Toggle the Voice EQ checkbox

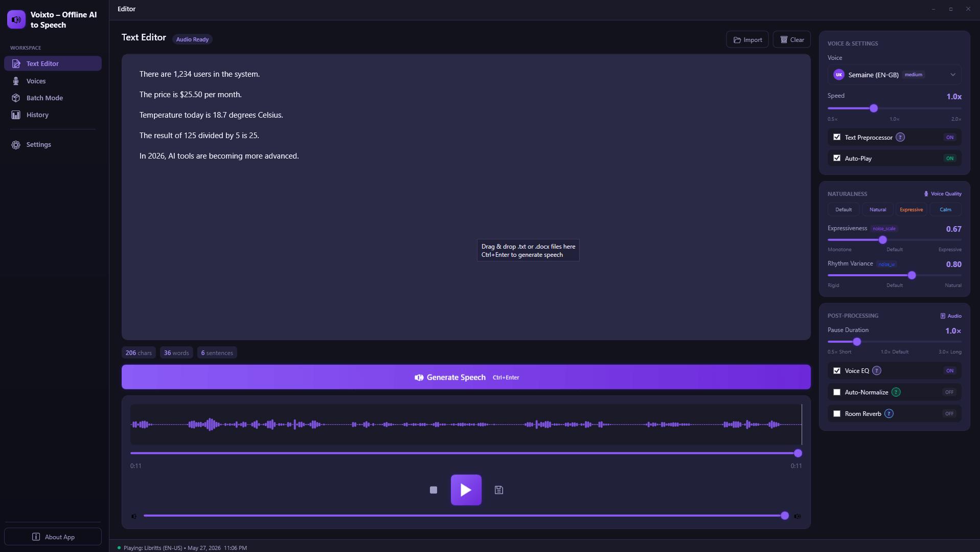tap(837, 371)
